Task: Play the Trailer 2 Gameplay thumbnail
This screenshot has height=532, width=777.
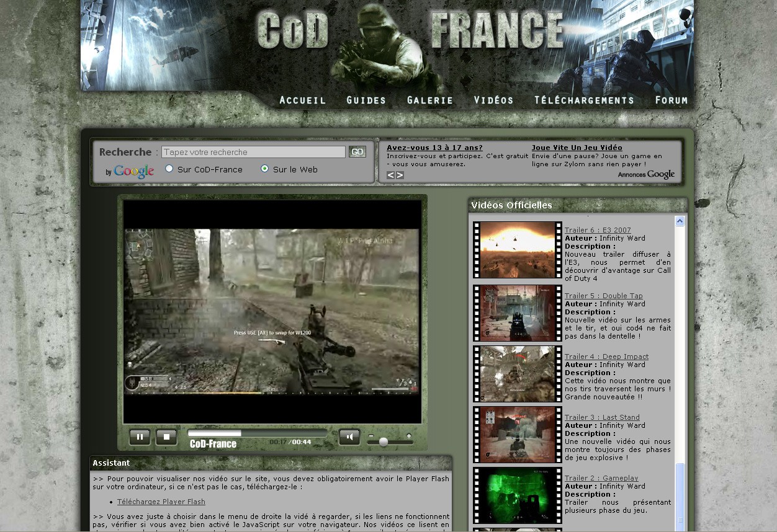Action: (x=518, y=495)
